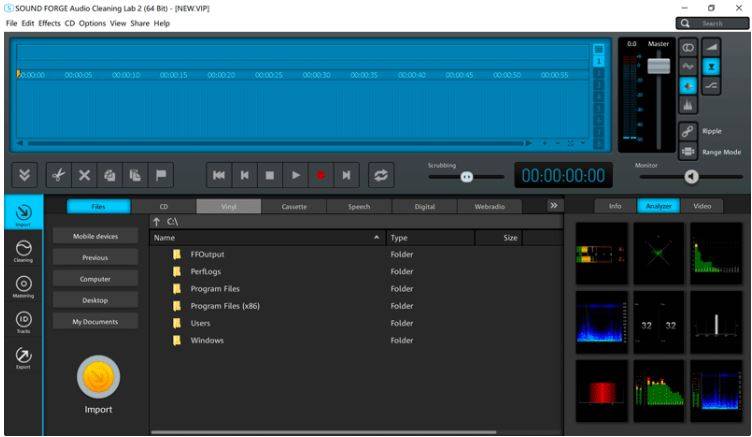Switch to the Speech tab
Screen dimensions: 752x437
pyautogui.click(x=359, y=207)
